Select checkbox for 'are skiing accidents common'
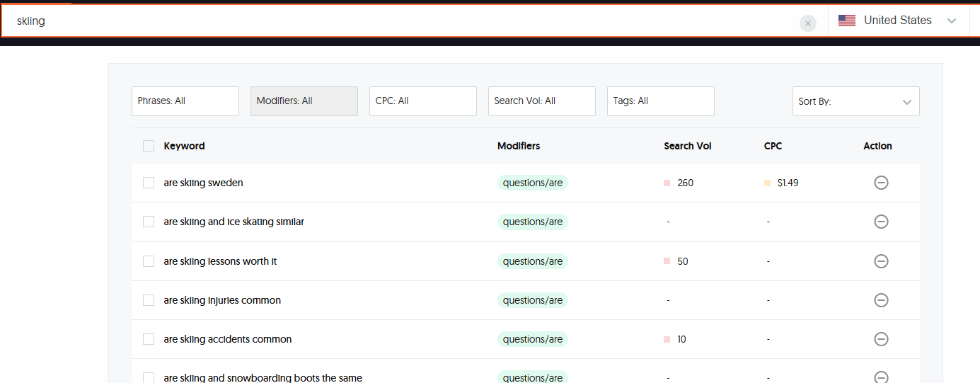 [149, 339]
